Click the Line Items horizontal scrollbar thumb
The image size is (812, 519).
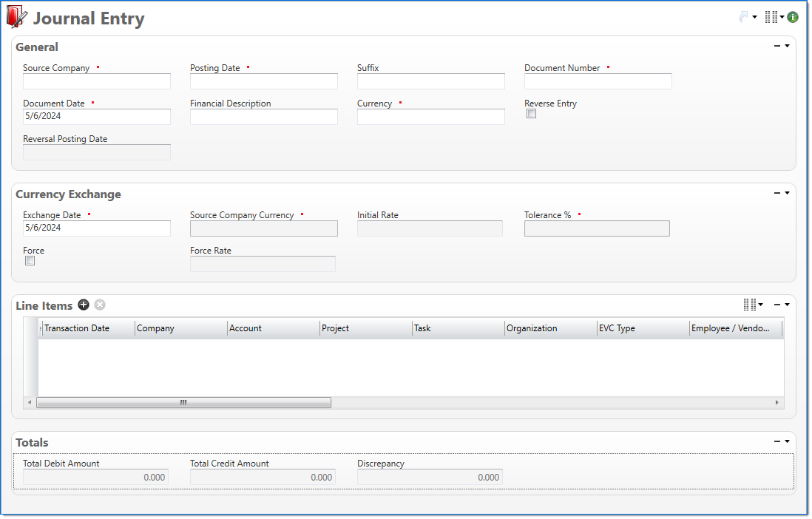coord(183,403)
